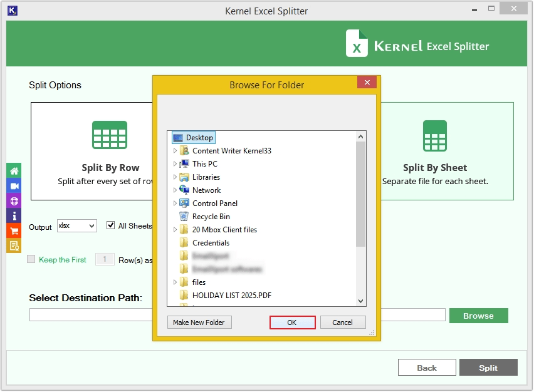Click the Split By Sheet heading text

435,168
